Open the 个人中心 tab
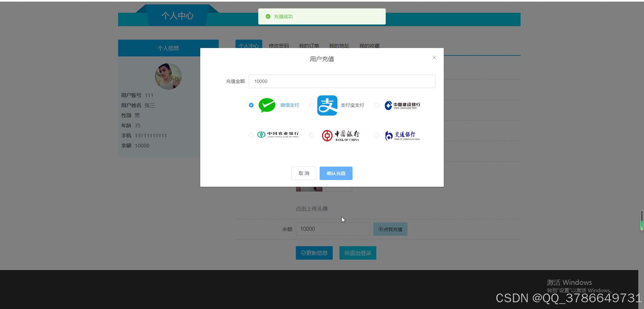This screenshot has height=309, width=644. [249, 46]
